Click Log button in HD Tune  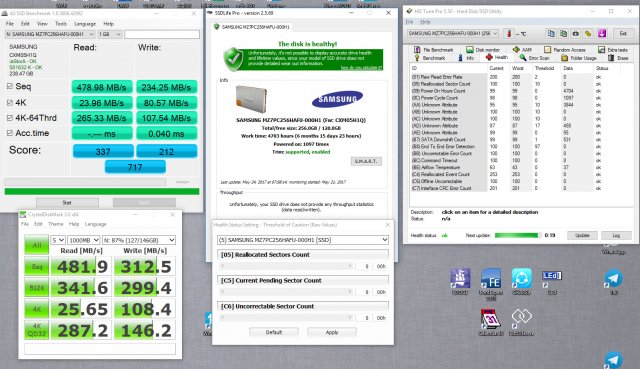click(x=616, y=235)
